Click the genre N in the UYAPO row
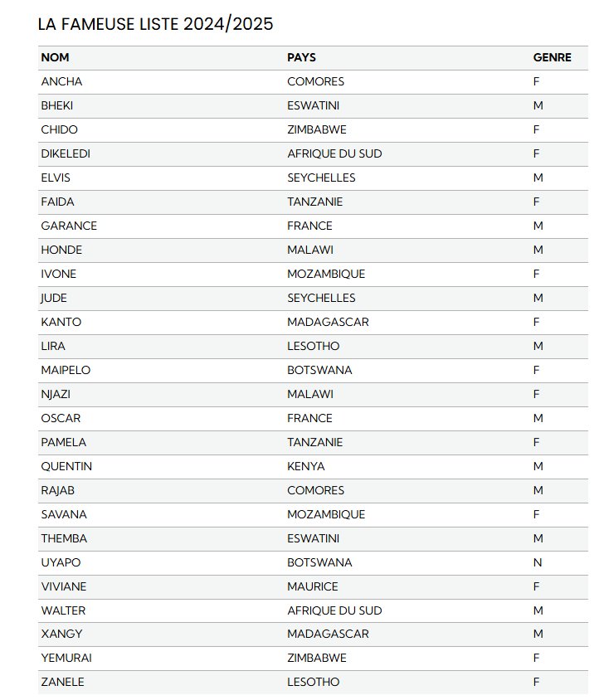This screenshot has height=700, width=604. [538, 562]
